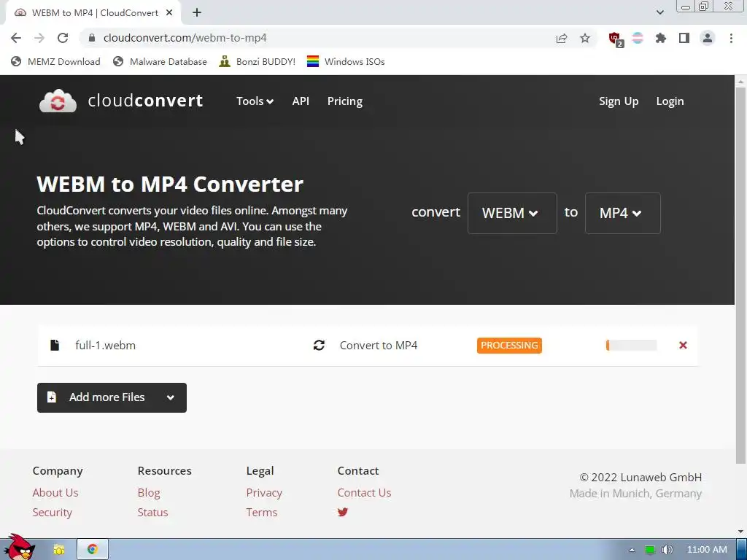Open the Malware Database bookmark
747x560 pixels.
(160, 61)
